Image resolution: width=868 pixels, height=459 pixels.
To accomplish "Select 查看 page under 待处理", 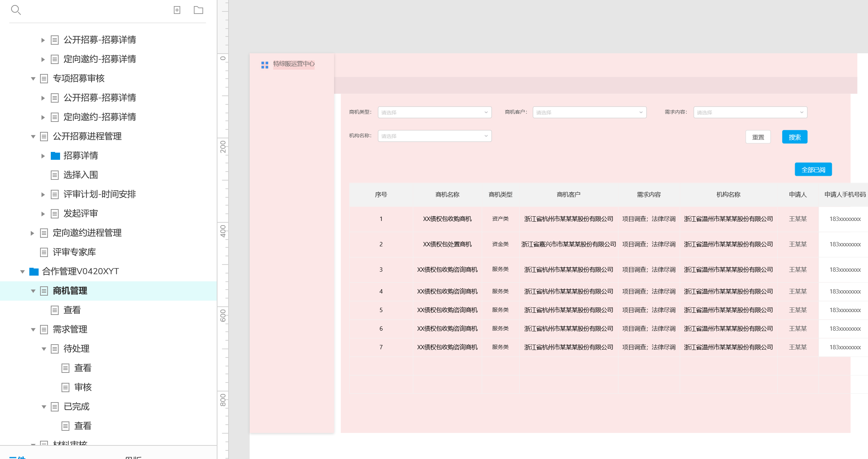I will click(x=83, y=368).
